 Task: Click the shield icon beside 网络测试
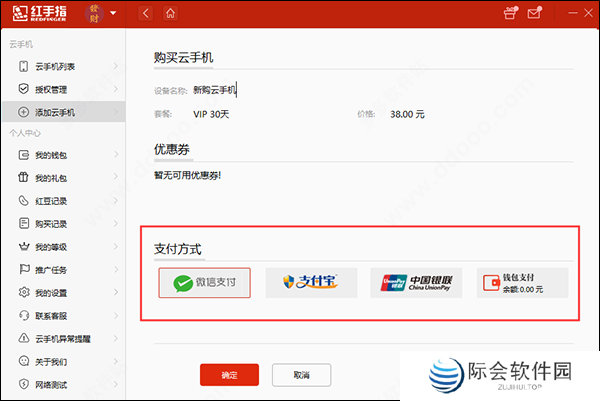(x=24, y=384)
